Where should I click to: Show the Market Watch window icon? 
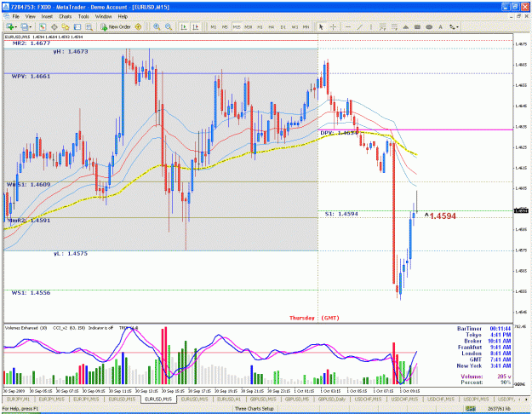click(x=43, y=26)
